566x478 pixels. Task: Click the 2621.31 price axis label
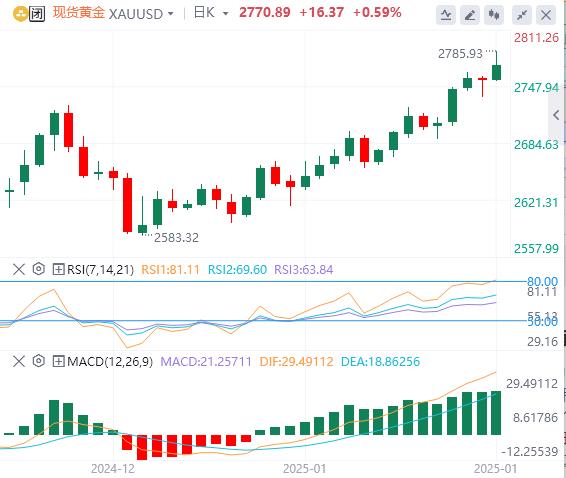point(536,203)
